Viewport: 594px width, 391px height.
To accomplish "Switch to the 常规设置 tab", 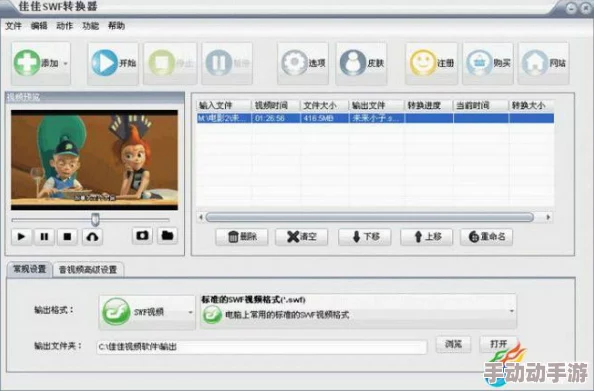I will click(30, 269).
